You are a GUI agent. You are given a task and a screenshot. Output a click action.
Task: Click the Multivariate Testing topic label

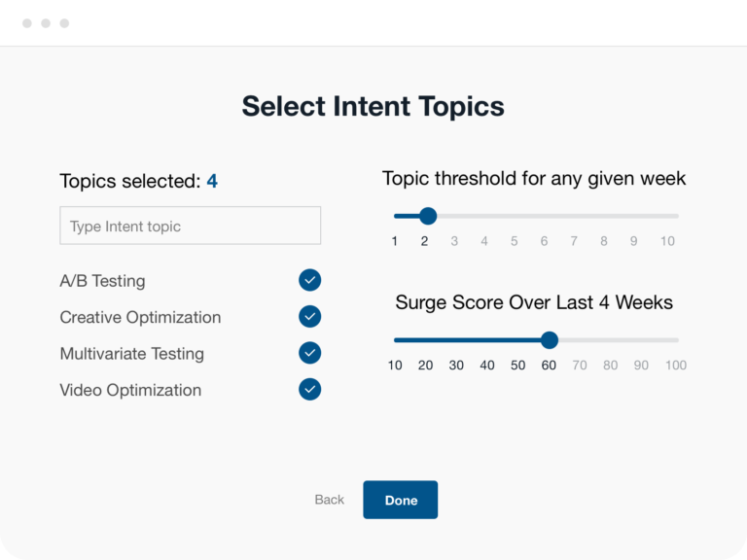(132, 354)
